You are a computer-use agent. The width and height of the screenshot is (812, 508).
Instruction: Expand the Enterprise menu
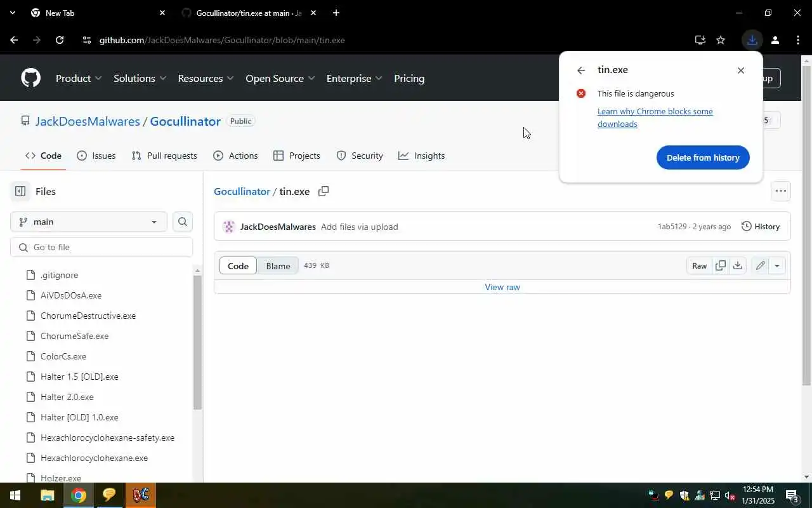[354, 78]
